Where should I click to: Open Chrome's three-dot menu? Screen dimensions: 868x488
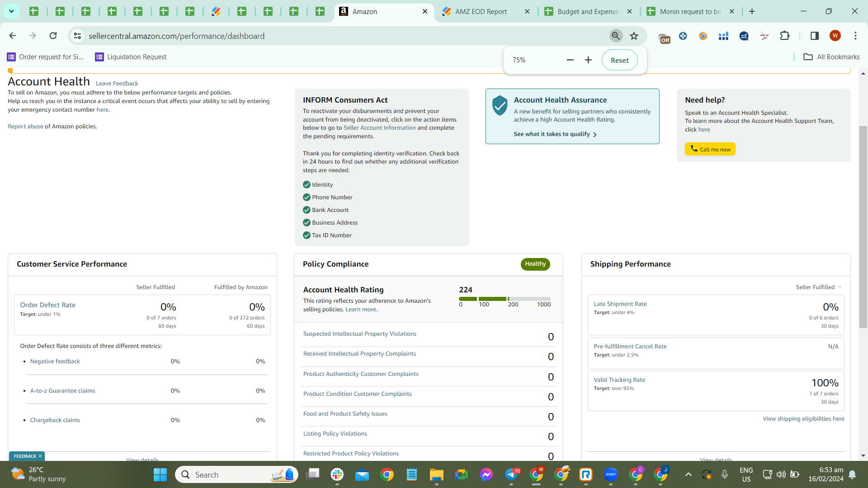click(855, 36)
